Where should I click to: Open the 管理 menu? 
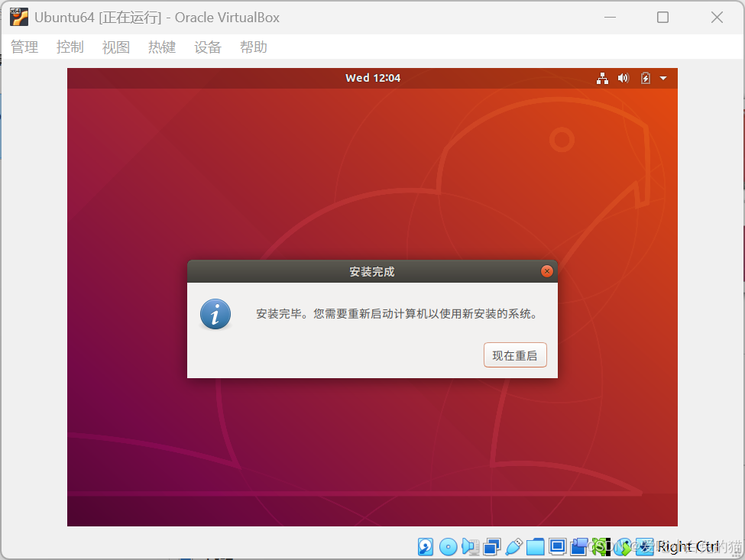(24, 47)
